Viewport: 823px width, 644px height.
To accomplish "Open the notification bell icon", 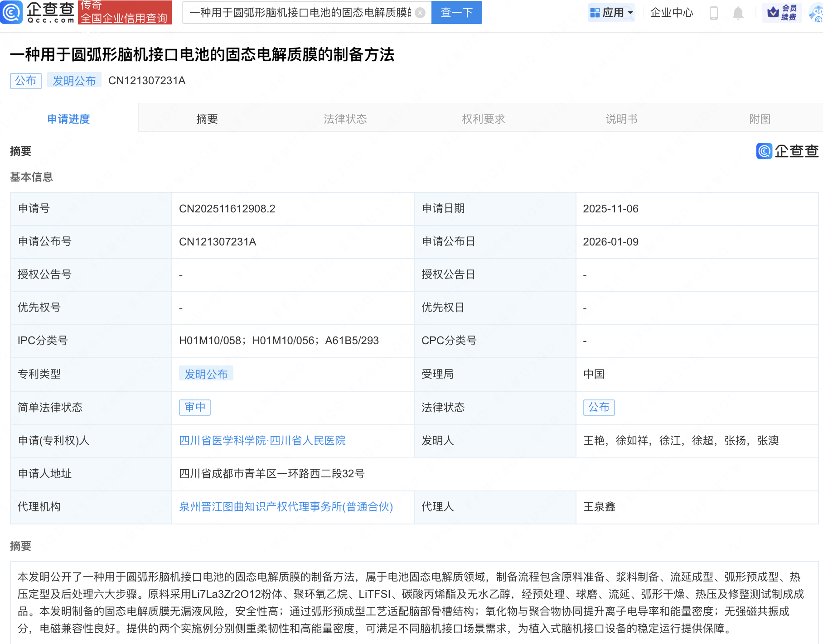I will tap(737, 12).
